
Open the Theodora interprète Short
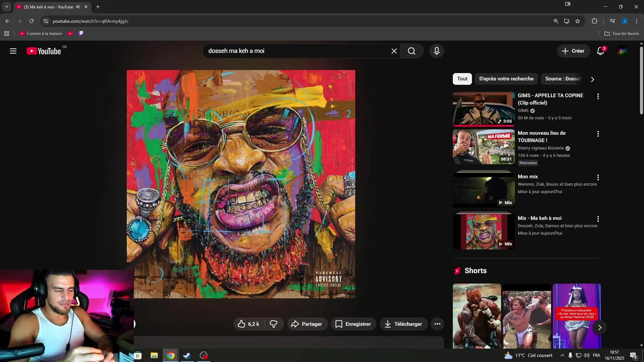click(x=577, y=316)
